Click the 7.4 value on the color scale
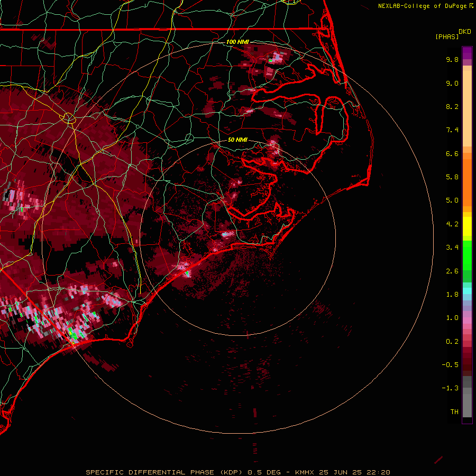The image size is (476, 476). tap(452, 130)
